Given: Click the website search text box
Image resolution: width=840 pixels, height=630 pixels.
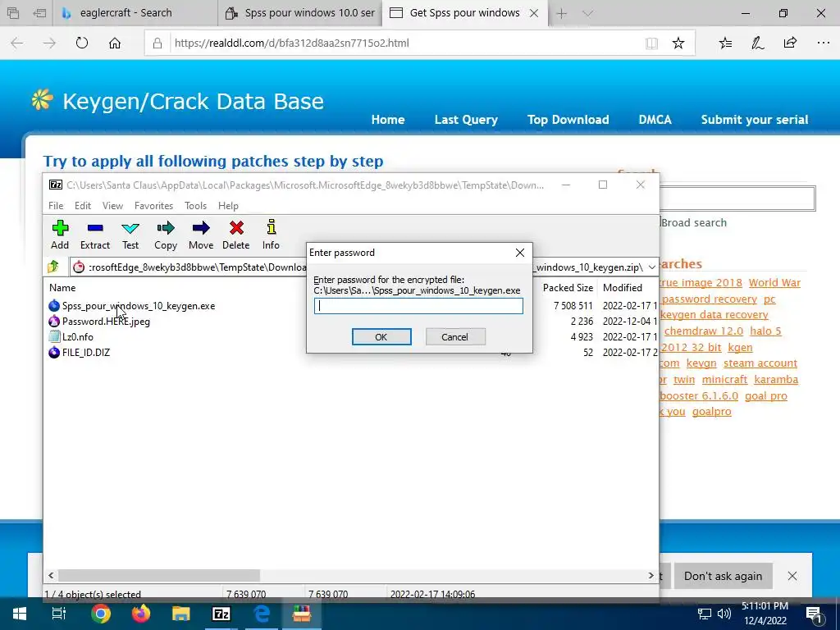Looking at the screenshot, I should pyautogui.click(x=737, y=199).
